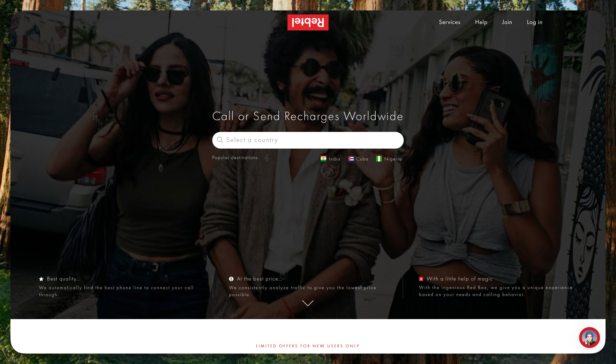Click Limited Offers For New Users Only
Screen dimensions: 616x364
[308, 346]
